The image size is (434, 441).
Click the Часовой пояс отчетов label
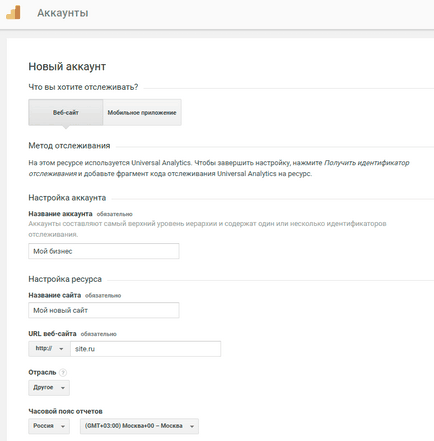[x=65, y=411]
